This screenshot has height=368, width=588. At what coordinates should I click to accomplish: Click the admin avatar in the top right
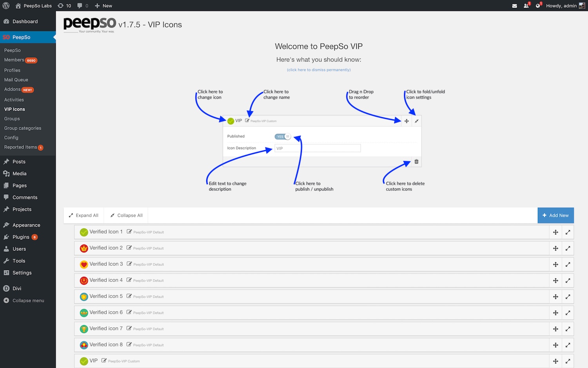pos(582,5)
